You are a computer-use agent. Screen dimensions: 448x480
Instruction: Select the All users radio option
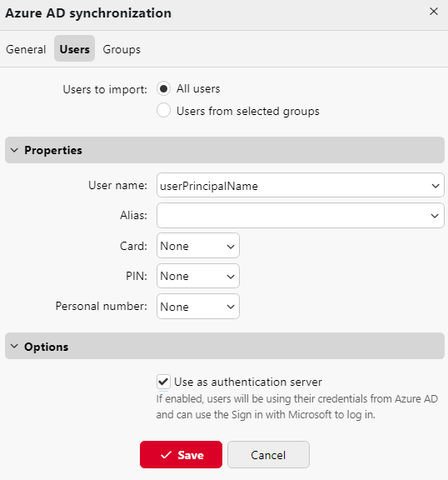163,89
